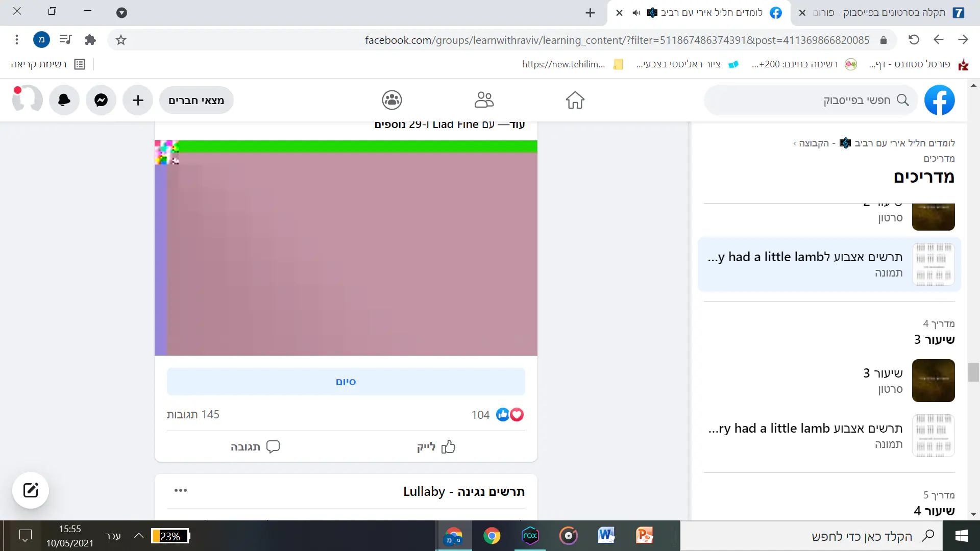Viewport: 980px width, 551px height.
Task: Open the Friends icon in top navigation
Action: (x=484, y=100)
